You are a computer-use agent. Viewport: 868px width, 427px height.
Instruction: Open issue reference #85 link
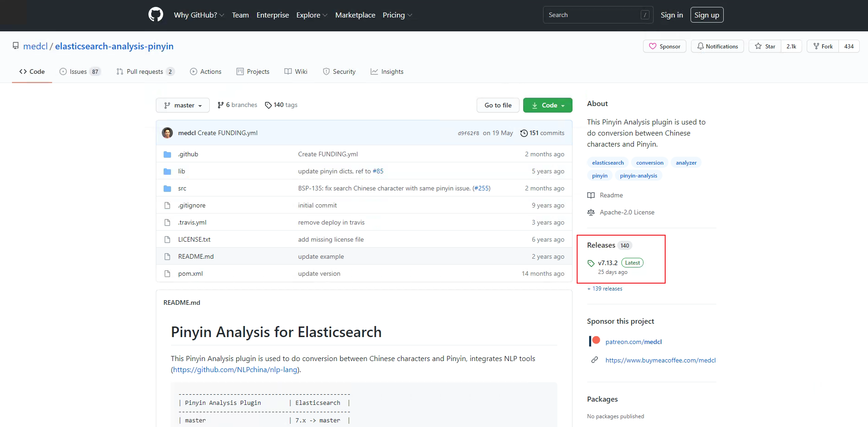click(x=378, y=172)
